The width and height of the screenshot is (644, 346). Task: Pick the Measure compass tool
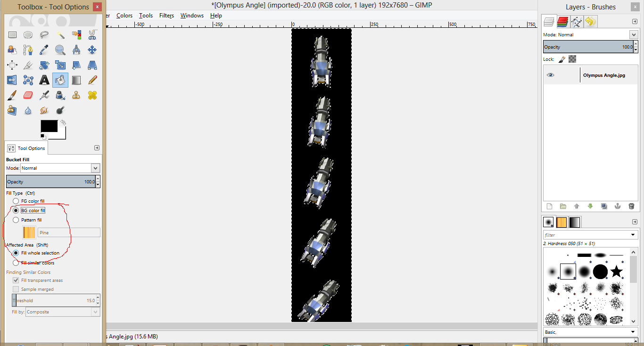[76, 49]
